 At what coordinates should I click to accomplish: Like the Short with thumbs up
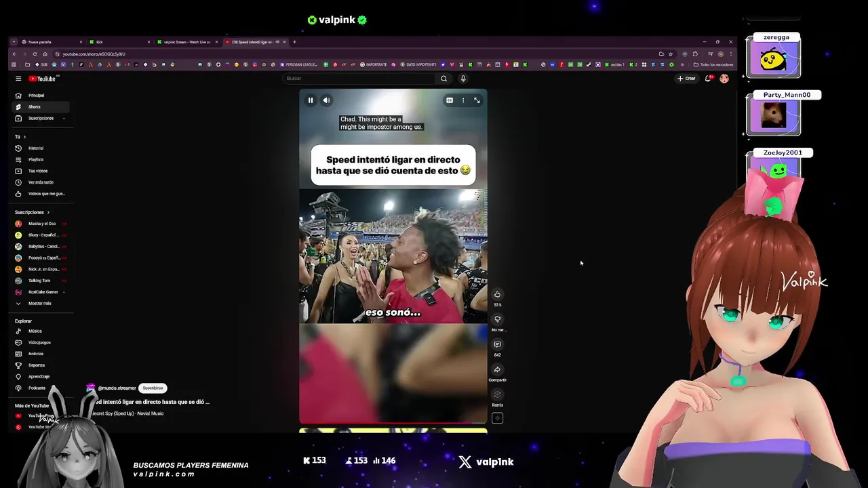click(497, 294)
